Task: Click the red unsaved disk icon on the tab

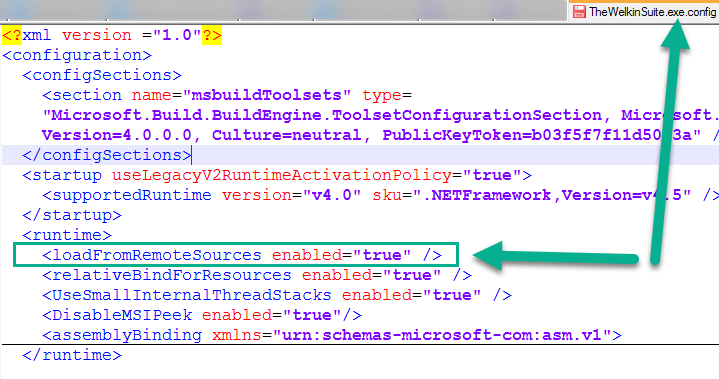Action: tap(579, 11)
